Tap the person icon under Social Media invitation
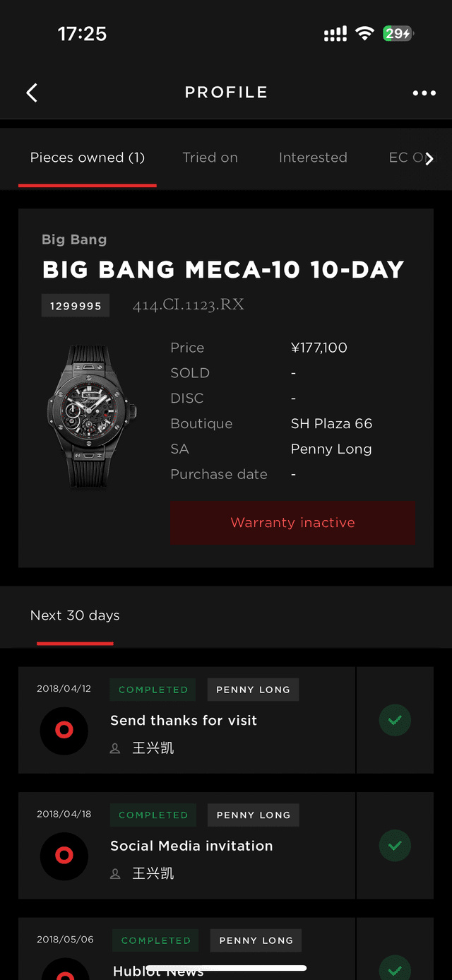452x980 pixels. click(x=115, y=874)
